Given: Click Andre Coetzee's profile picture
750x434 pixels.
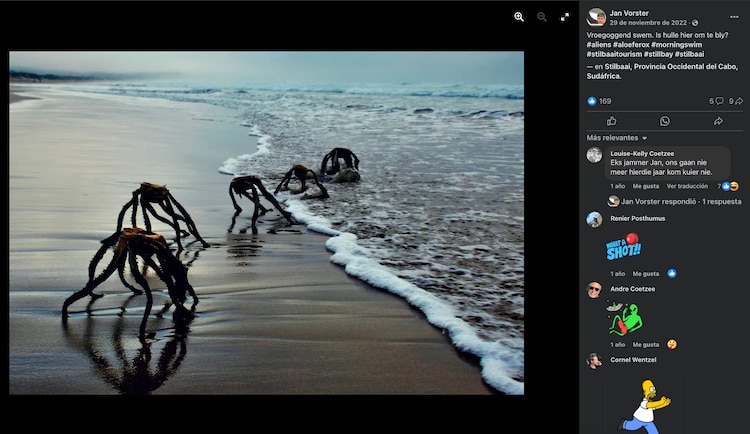Looking at the screenshot, I should [x=594, y=290].
